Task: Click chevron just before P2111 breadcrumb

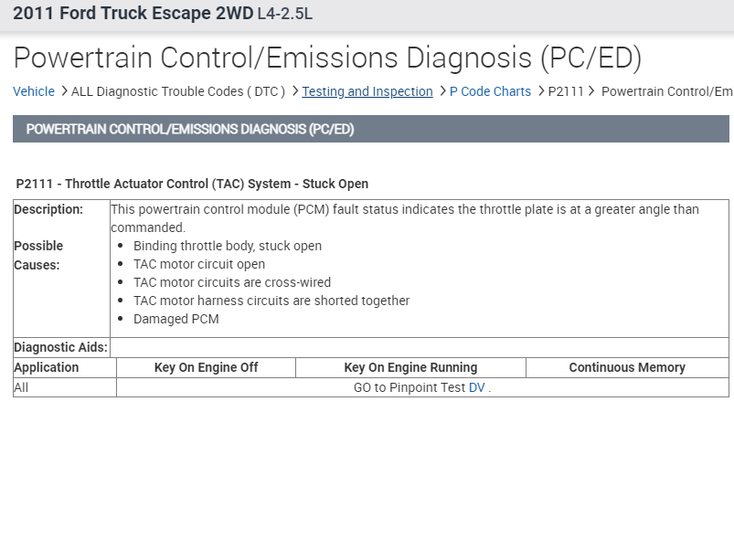Action: click(540, 91)
